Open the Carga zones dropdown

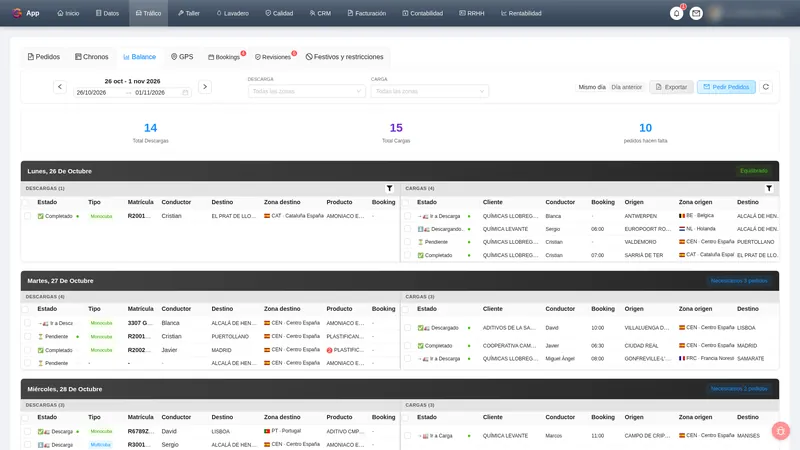(x=430, y=91)
